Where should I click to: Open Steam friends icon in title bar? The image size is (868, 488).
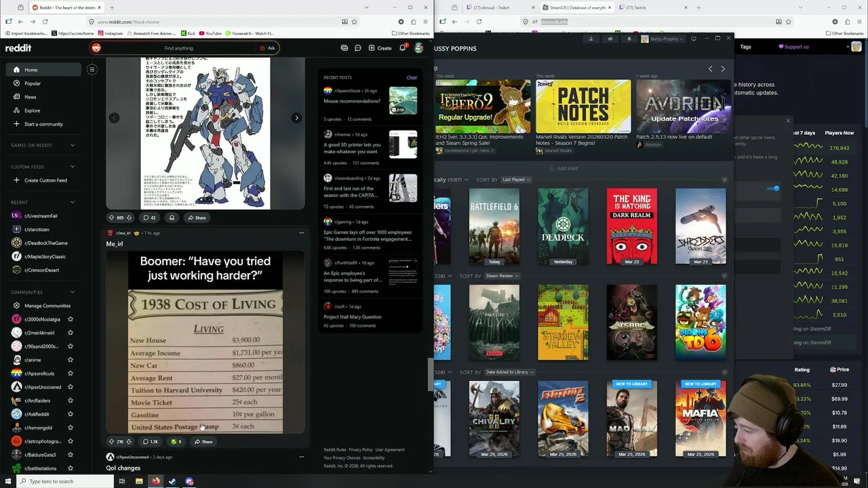point(591,39)
